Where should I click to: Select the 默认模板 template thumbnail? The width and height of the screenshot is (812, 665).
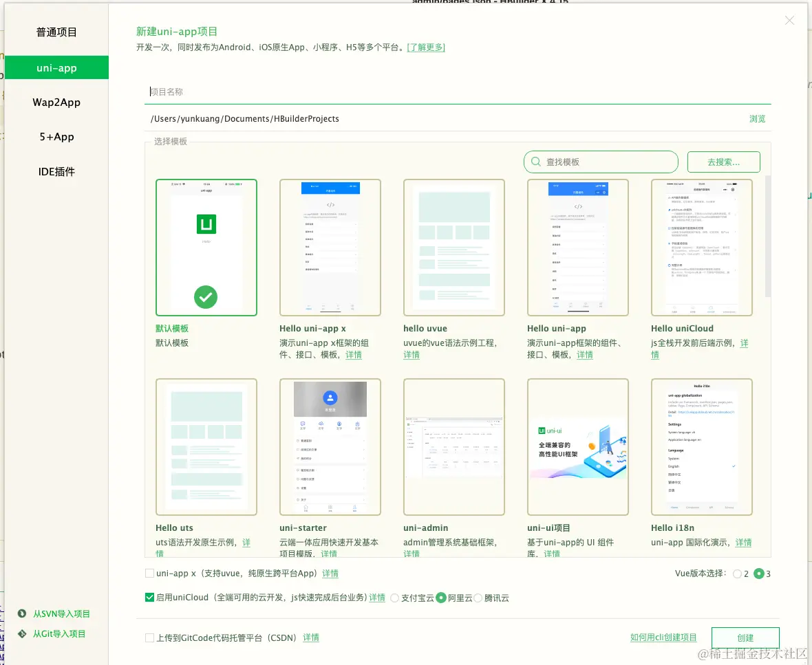(x=206, y=248)
